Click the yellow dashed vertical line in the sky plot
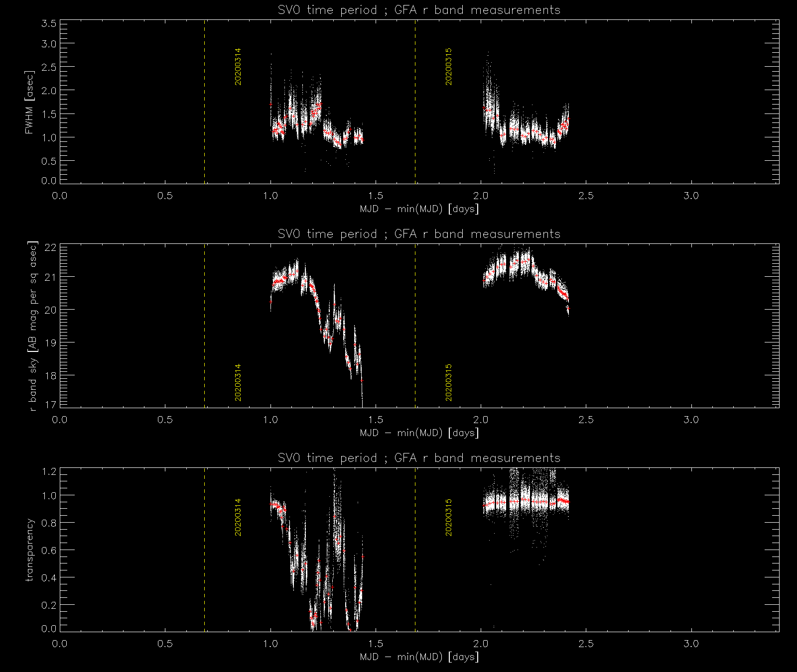 [205, 326]
